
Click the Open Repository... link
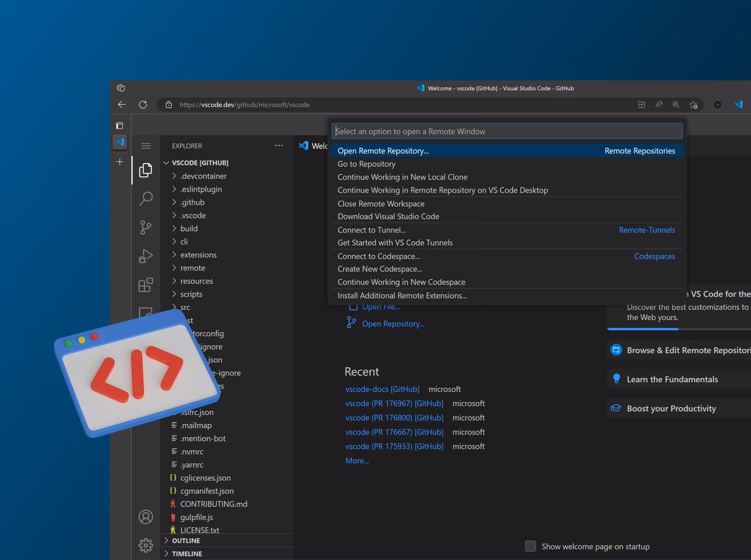point(393,324)
